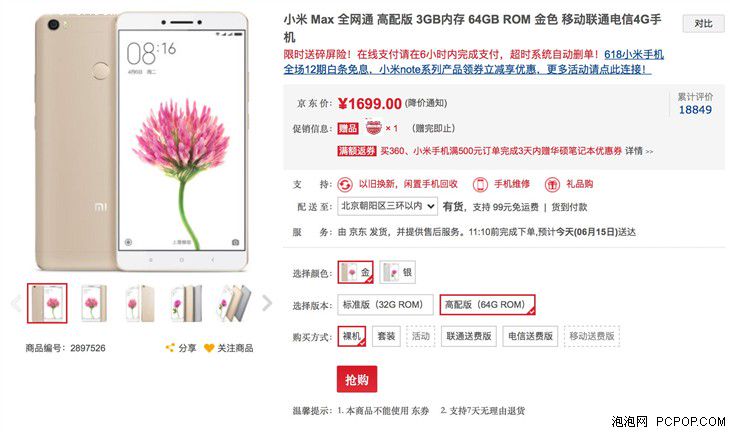730x432 pixels.
Task: Click the phone repair icon (手机维修)
Action: pos(480,184)
